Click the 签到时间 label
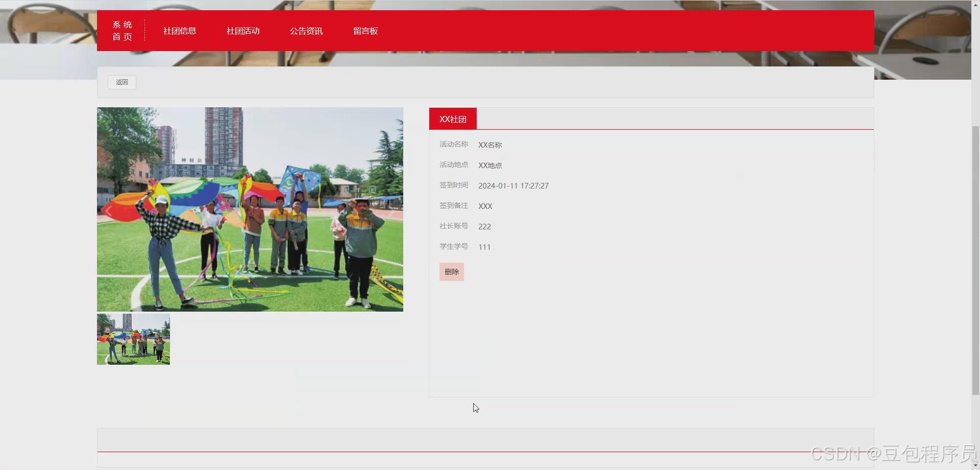This screenshot has height=470, width=980. [x=454, y=185]
